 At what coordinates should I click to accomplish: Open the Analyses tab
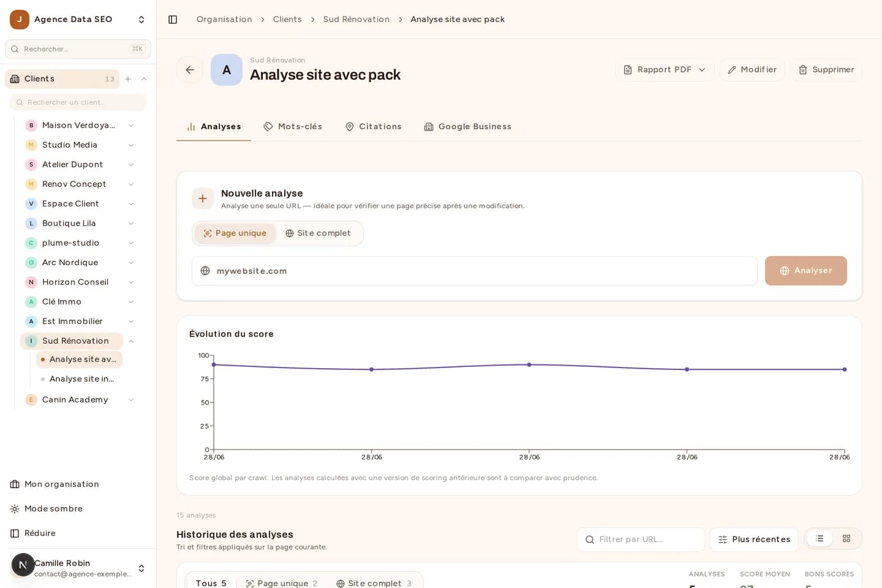pos(214,127)
